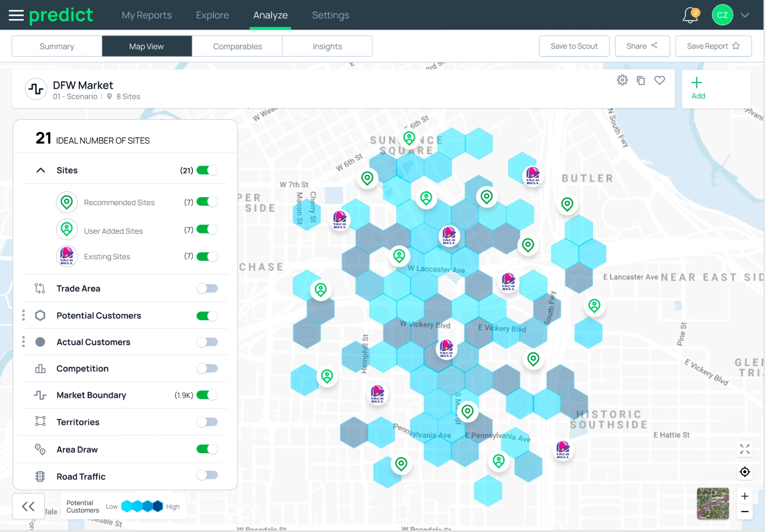The width and height of the screenshot is (765, 532).
Task: Click the Competition bar chart icon
Action: 40,368
